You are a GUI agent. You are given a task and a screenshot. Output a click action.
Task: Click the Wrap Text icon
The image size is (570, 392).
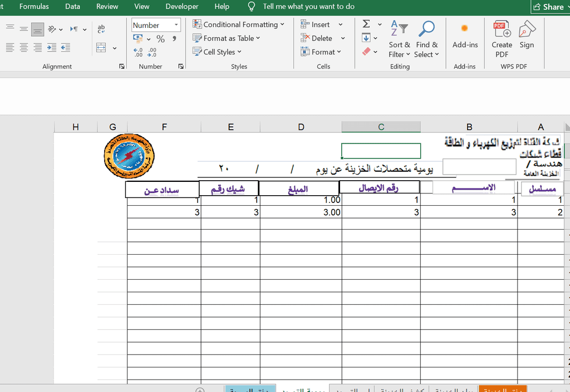pos(101,29)
